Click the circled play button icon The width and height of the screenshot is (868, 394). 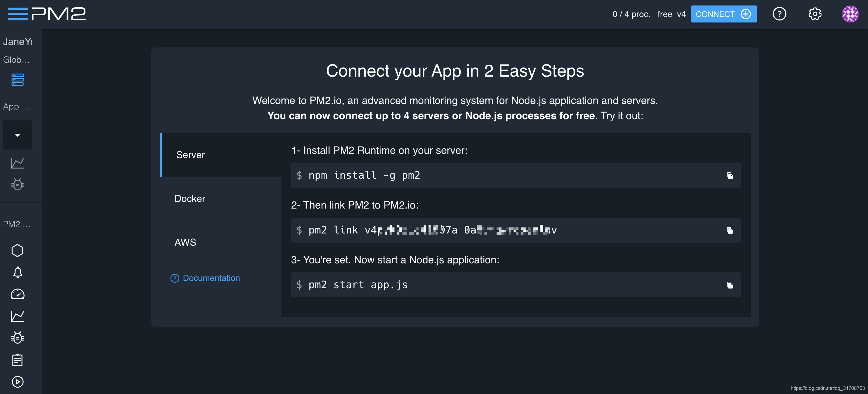click(x=18, y=382)
